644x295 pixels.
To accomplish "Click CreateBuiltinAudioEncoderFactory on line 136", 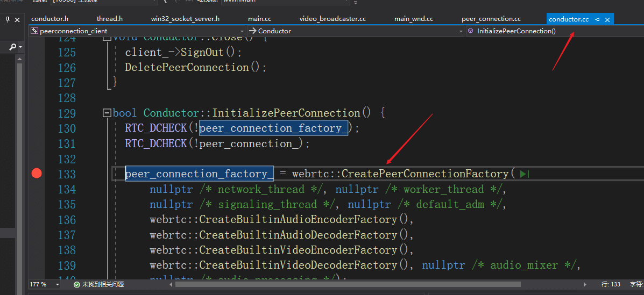I will pos(298,220).
